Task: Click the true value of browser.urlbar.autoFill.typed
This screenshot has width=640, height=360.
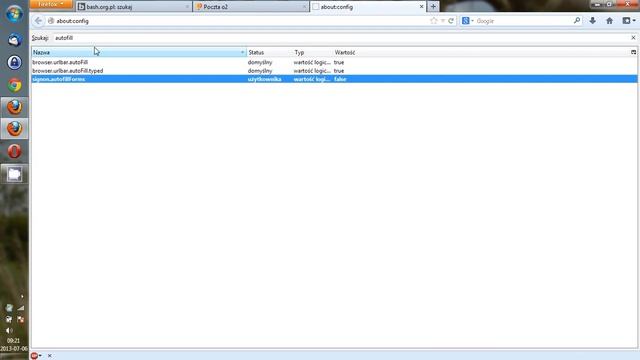Action: tap(339, 71)
